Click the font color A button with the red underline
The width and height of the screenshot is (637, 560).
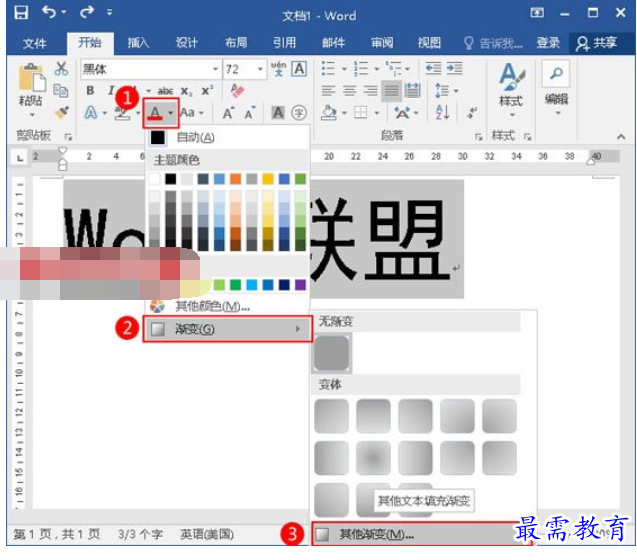point(155,113)
